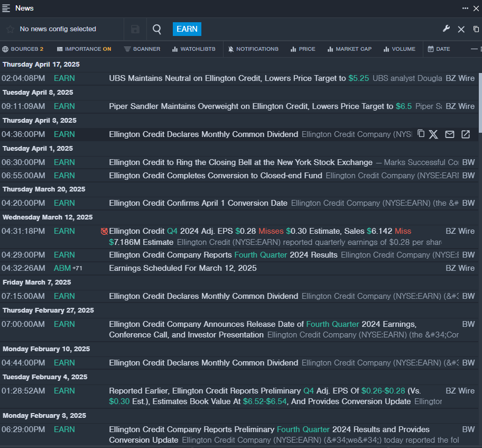This screenshot has width=482, height=448.
Task: Click the Thursday April 17, 2025 date header
Action: [x=41, y=65]
